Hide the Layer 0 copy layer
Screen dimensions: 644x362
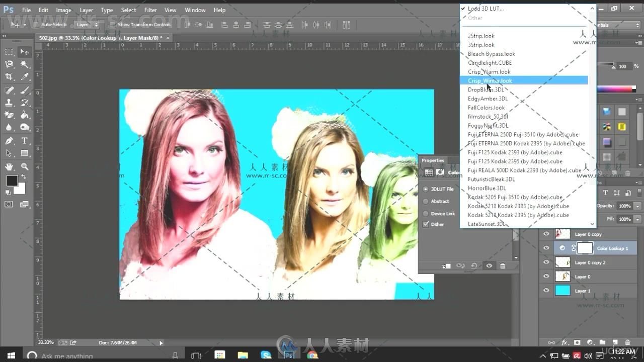[546, 234]
